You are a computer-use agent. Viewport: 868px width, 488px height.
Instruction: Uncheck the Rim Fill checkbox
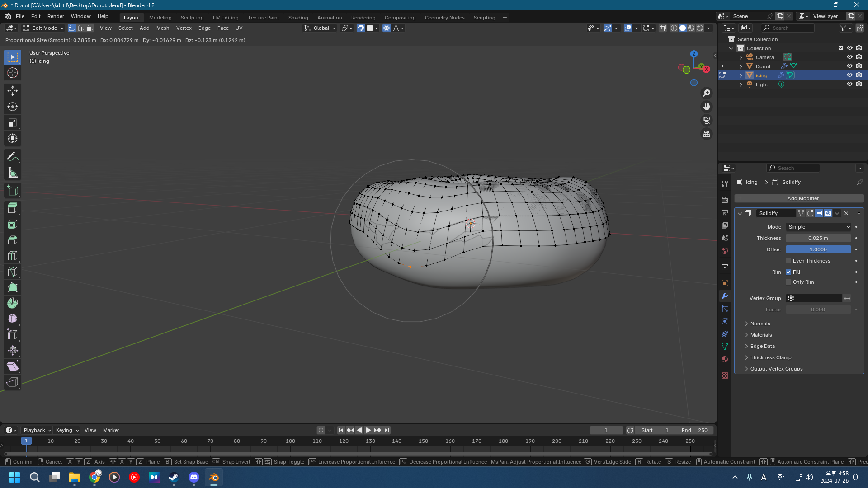click(x=788, y=272)
